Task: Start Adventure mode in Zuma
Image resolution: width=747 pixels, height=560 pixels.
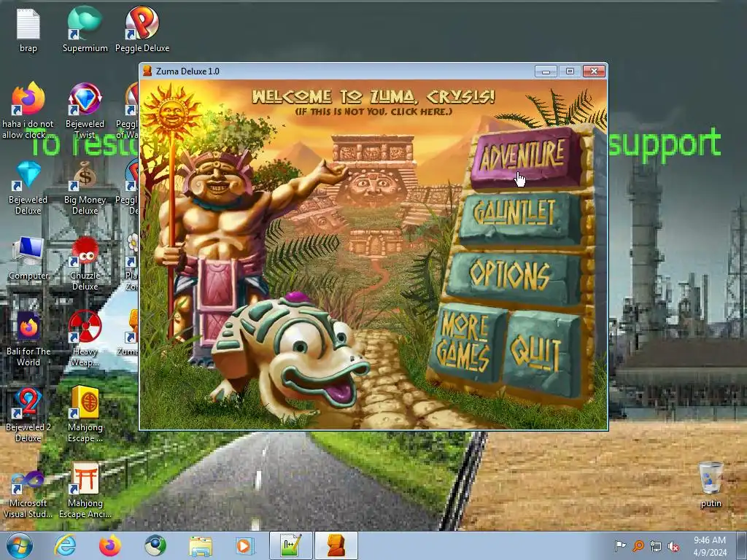Action: tap(525, 157)
